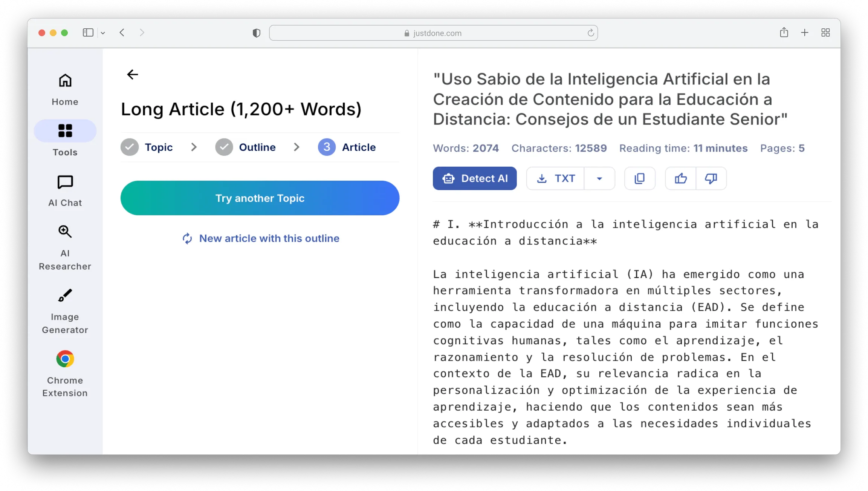
Task: Give the article a thumbs down
Action: [x=711, y=178]
